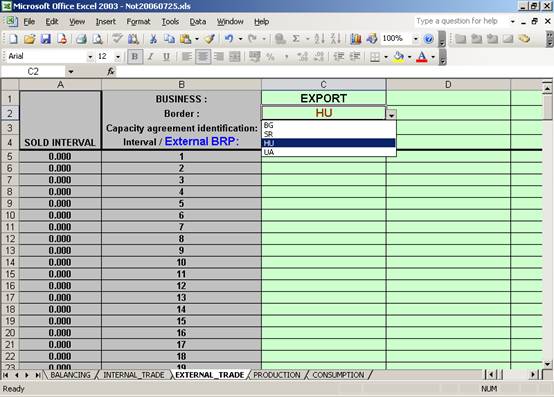Open the Zoom percentage dropdown

[416, 38]
